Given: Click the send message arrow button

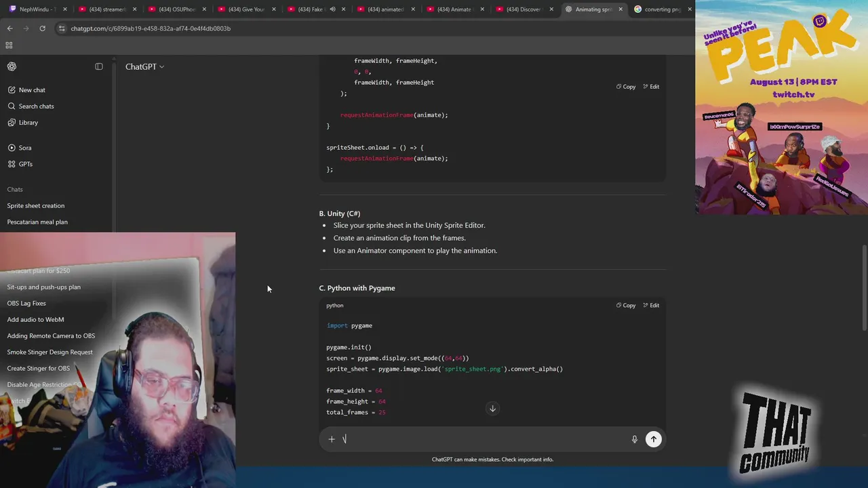Looking at the screenshot, I should (654, 439).
